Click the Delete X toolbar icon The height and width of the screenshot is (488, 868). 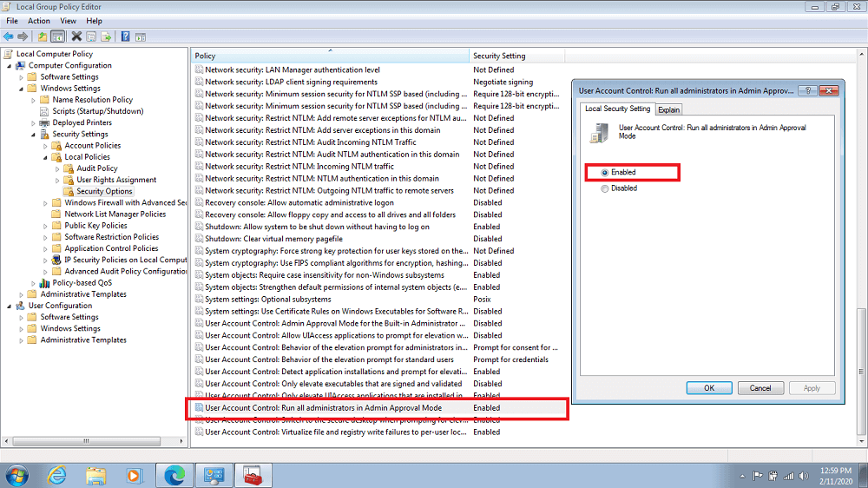(x=76, y=36)
